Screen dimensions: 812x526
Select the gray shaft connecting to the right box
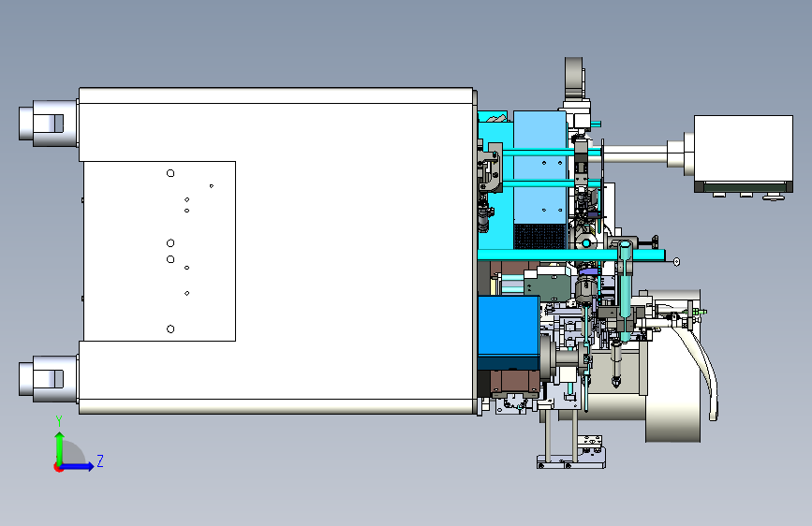coord(636,154)
